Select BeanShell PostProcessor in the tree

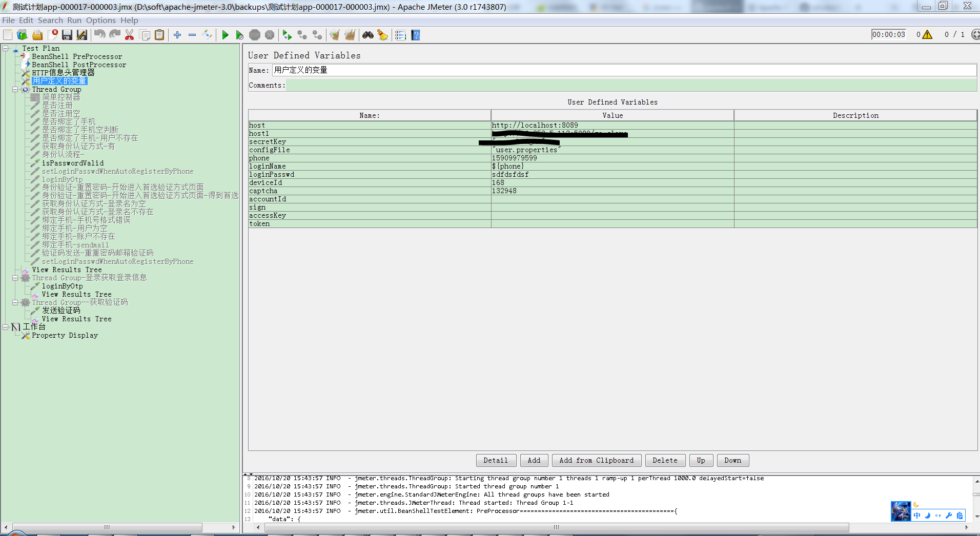click(x=79, y=65)
